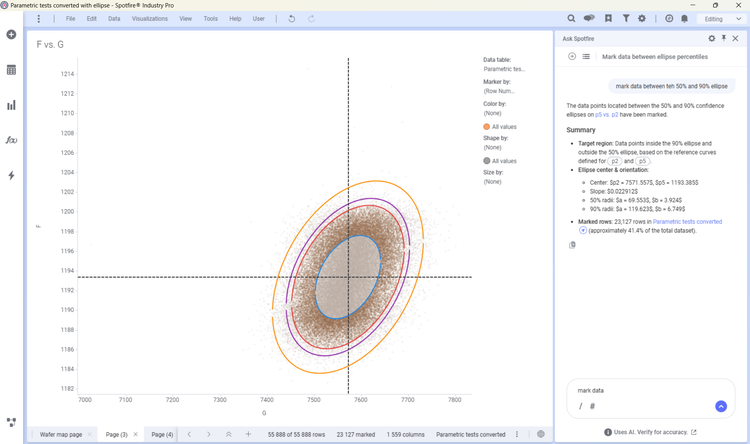Image resolution: width=750 pixels, height=444 pixels.
Task: Open the bookmarks icon in toolbar
Action: click(608, 19)
